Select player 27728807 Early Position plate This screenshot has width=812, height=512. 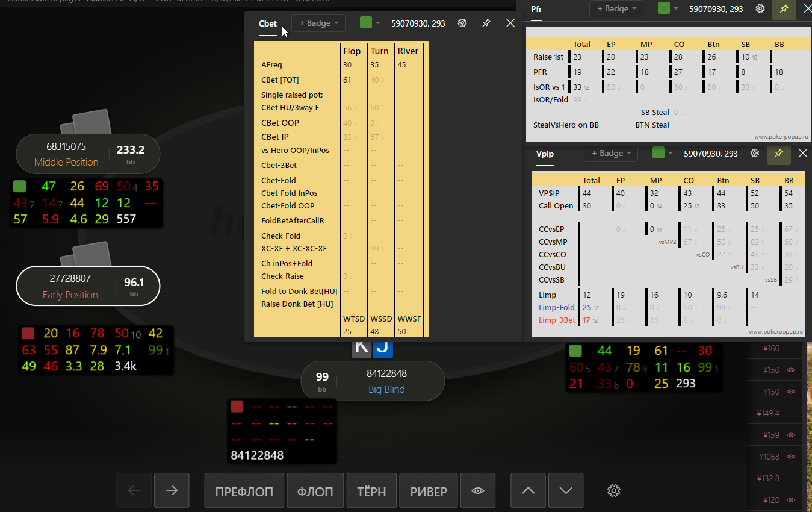88,286
